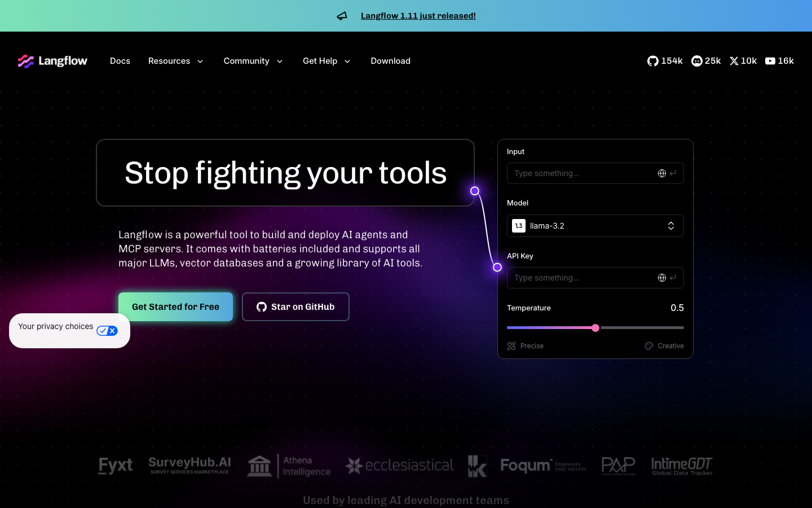Click the WK logo
Image resolution: width=812 pixels, height=508 pixels.
click(x=477, y=466)
